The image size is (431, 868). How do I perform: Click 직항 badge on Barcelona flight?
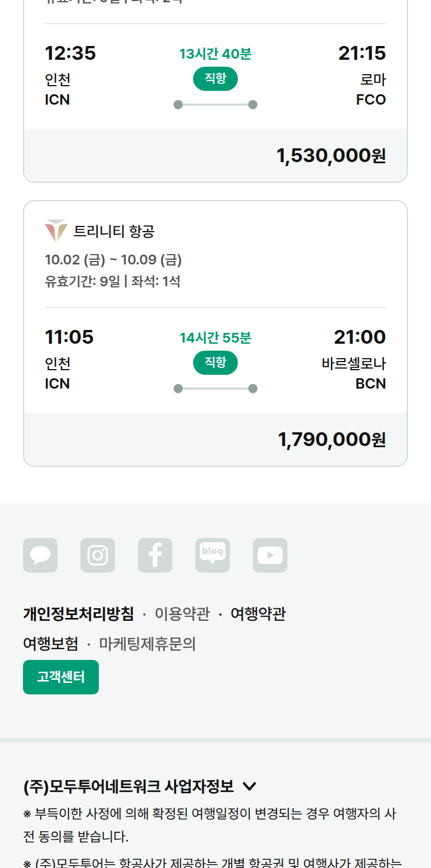point(215,363)
